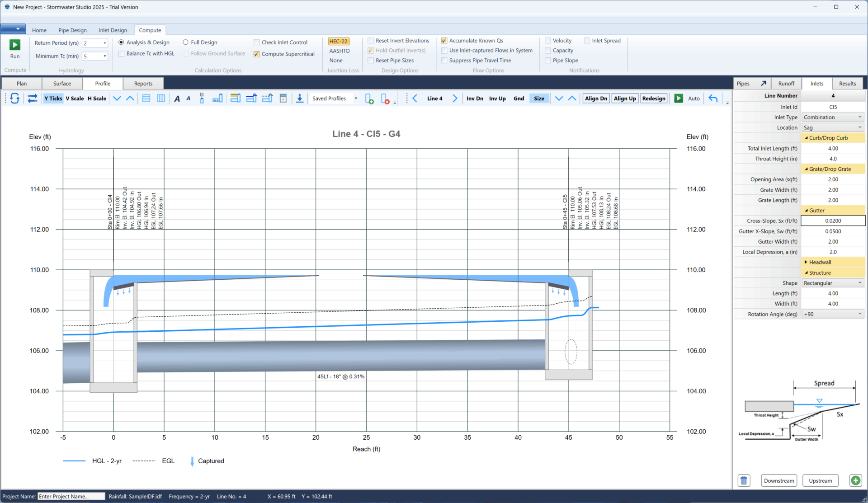Go to next line with right arrow

[x=455, y=99]
